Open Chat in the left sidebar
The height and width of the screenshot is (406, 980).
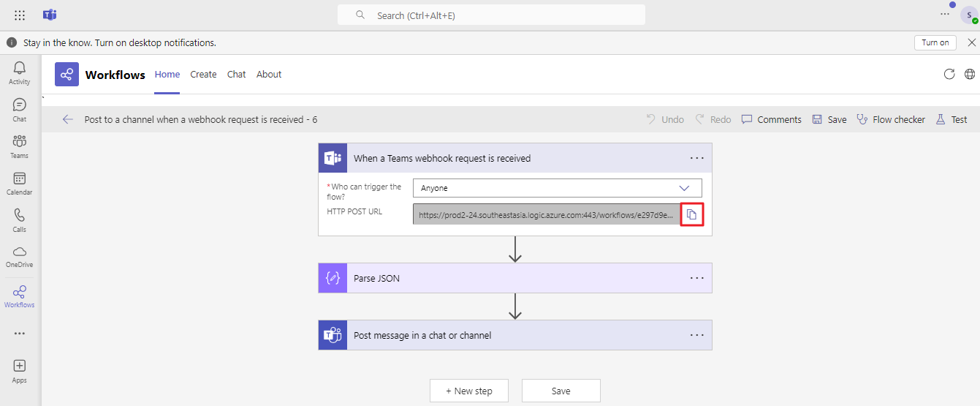(20, 110)
